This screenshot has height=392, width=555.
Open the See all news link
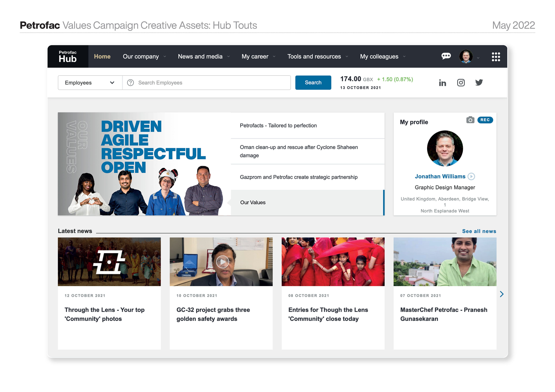479,231
